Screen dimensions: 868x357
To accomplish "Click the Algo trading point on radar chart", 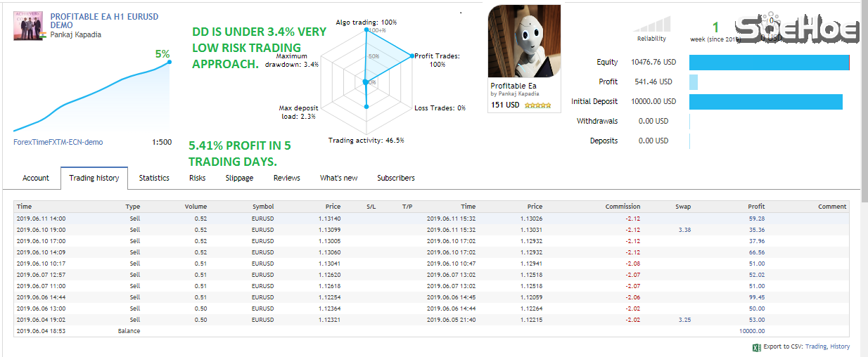I will [366, 30].
